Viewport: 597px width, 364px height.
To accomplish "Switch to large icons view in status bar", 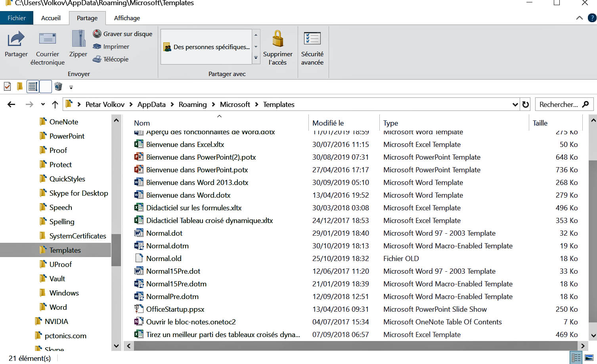I will [x=589, y=358].
